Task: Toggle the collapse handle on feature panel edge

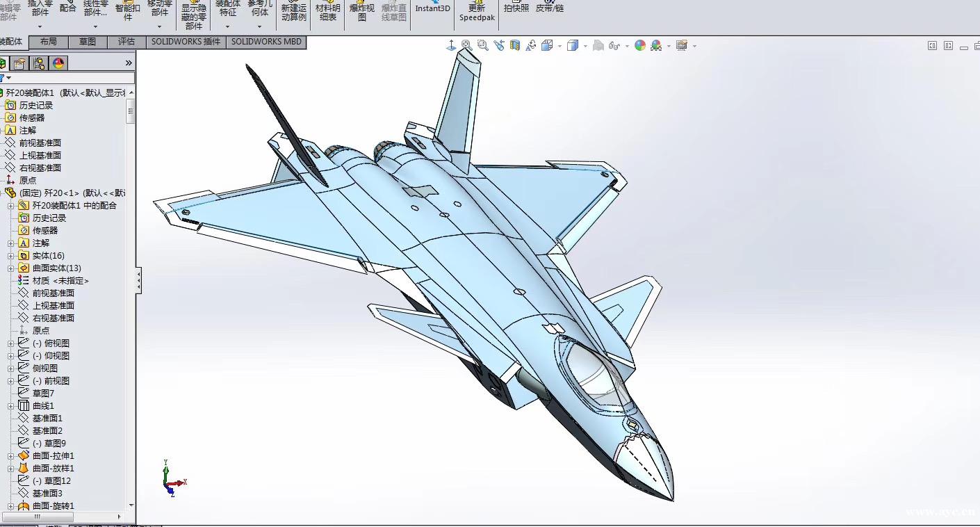Action: click(x=139, y=280)
